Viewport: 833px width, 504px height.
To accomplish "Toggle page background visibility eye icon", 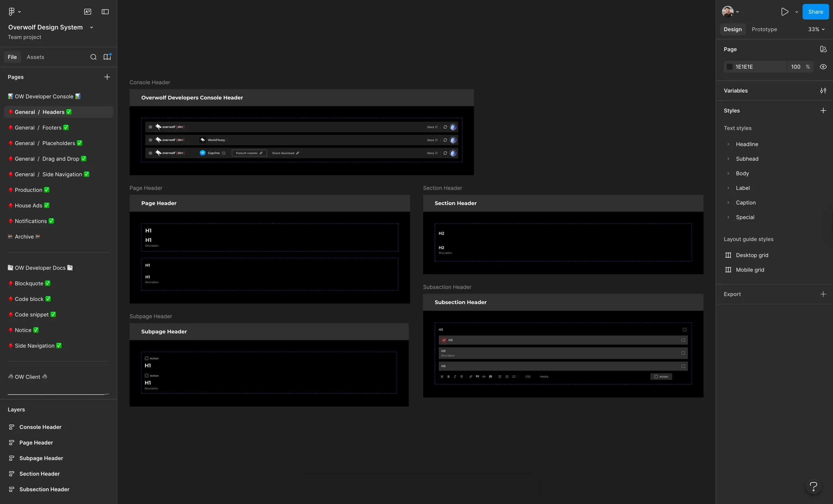I will tap(823, 67).
